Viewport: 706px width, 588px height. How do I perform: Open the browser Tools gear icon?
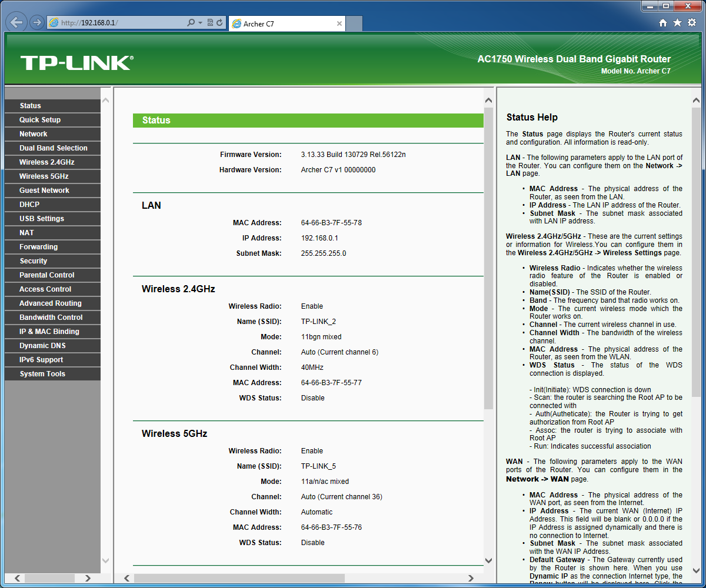coord(692,23)
